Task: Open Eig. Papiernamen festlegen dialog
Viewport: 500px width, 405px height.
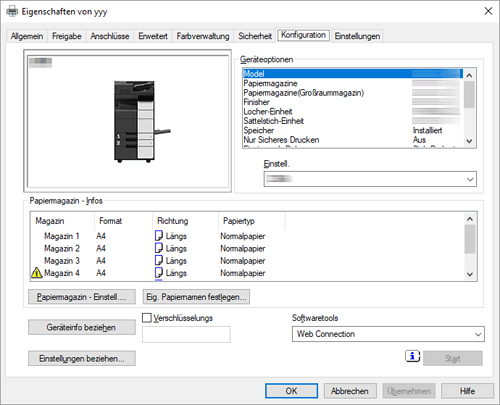Action: [x=196, y=297]
